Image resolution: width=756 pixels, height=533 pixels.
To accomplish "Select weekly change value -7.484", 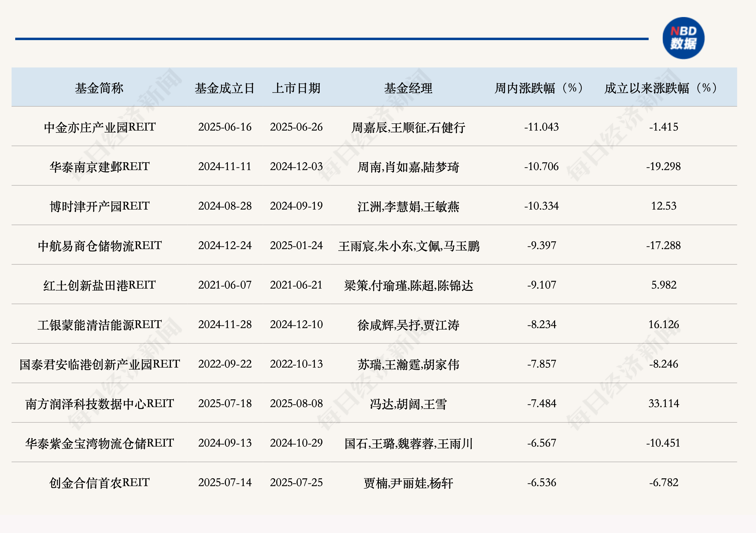I will coord(542,403).
